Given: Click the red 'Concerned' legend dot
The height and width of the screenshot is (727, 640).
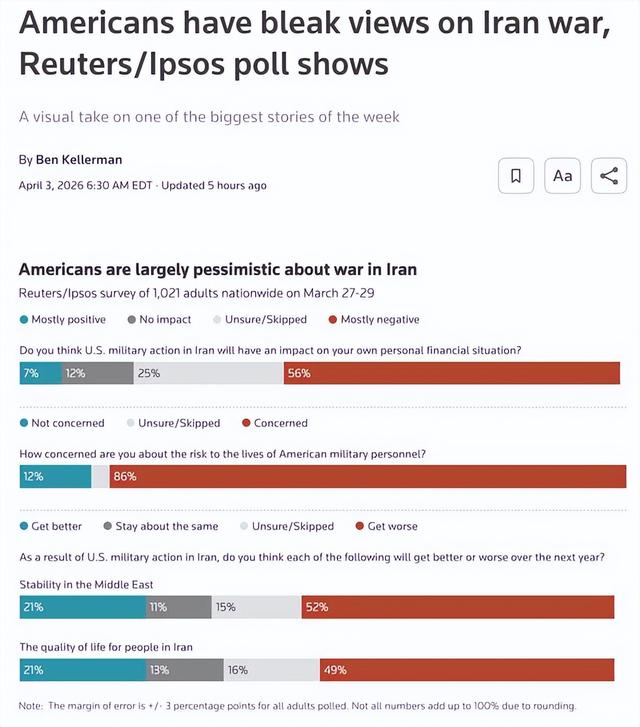Looking at the screenshot, I should (246, 423).
